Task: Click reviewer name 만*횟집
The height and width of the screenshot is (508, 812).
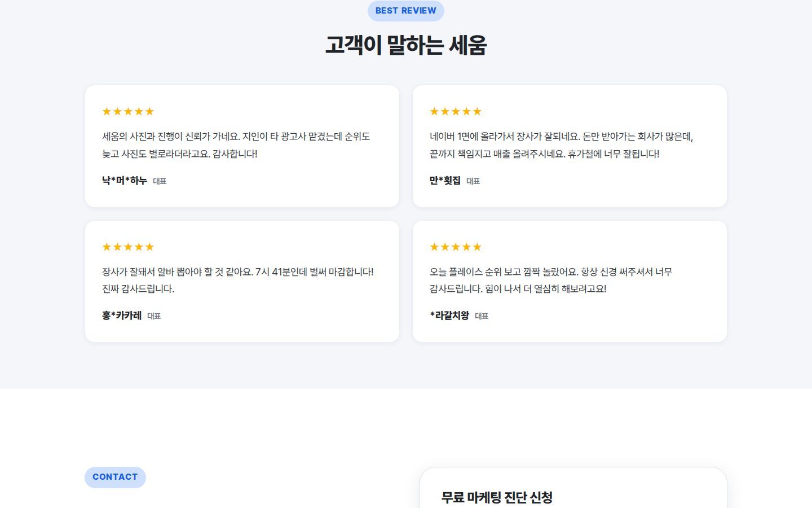Action: tap(445, 181)
